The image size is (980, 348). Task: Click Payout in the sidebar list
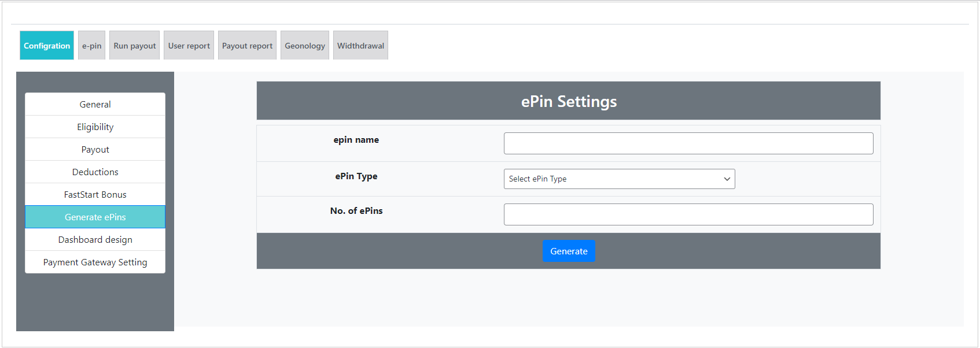coord(95,150)
